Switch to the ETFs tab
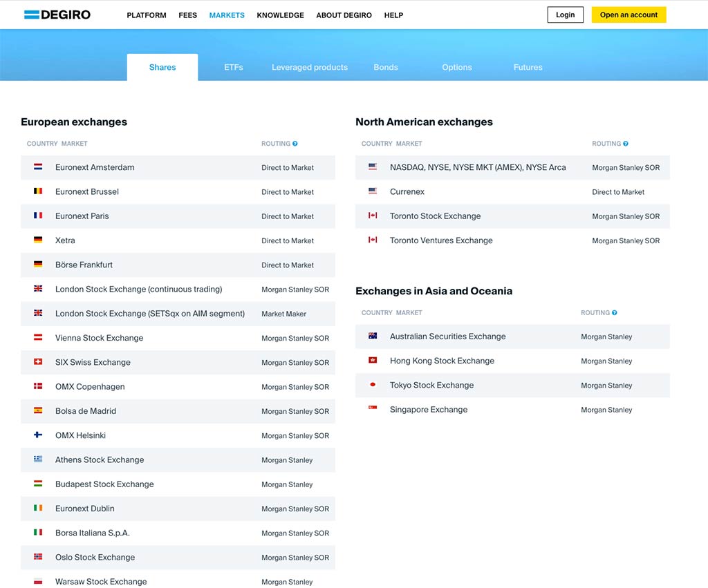708x588 pixels. 234,67
